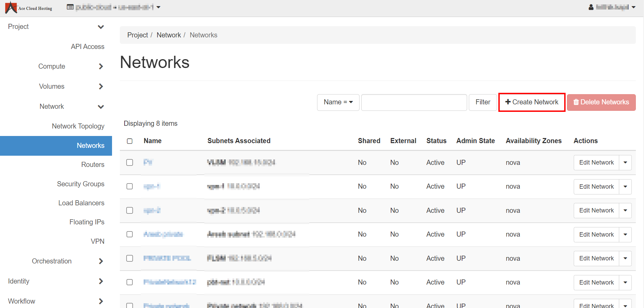
Task: Open the Name = filter dropdown
Action: pos(338,102)
